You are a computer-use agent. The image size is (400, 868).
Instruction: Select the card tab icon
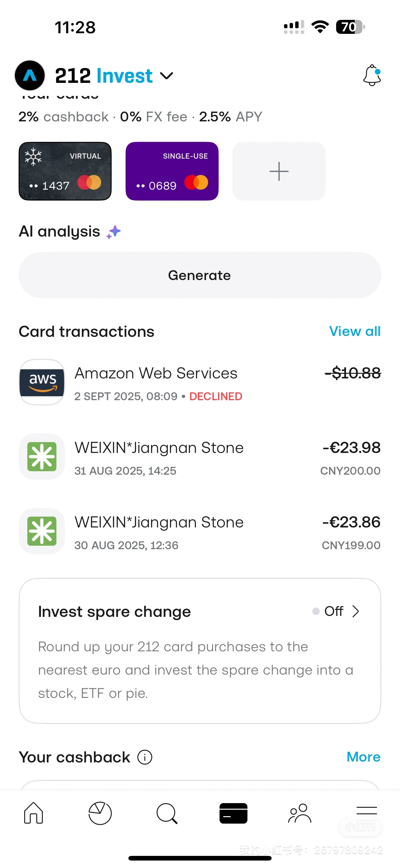pos(233,813)
